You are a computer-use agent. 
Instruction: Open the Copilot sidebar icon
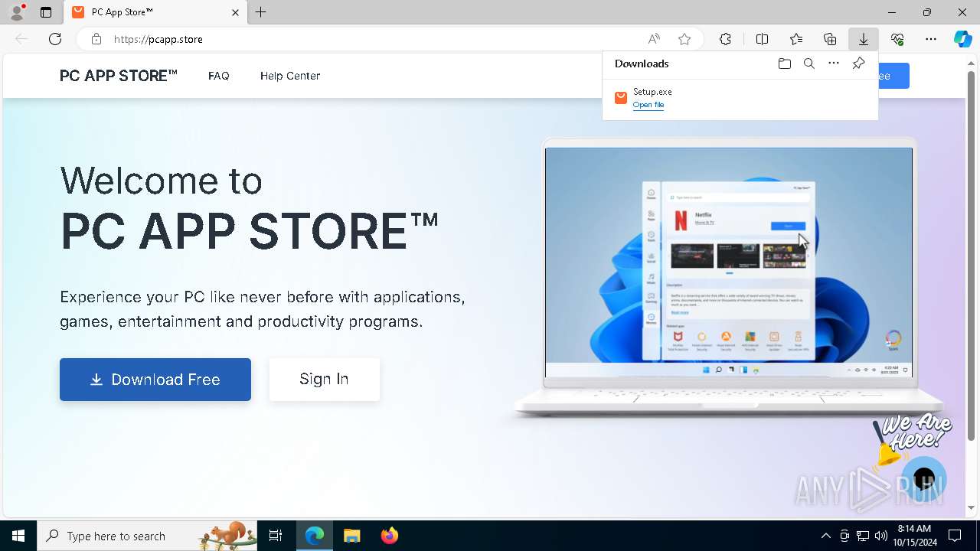(963, 39)
